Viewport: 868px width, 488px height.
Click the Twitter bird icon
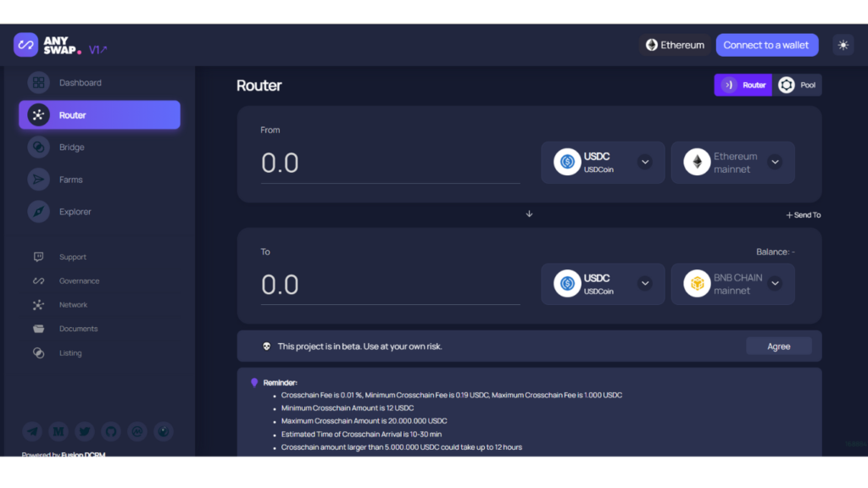tap(84, 431)
